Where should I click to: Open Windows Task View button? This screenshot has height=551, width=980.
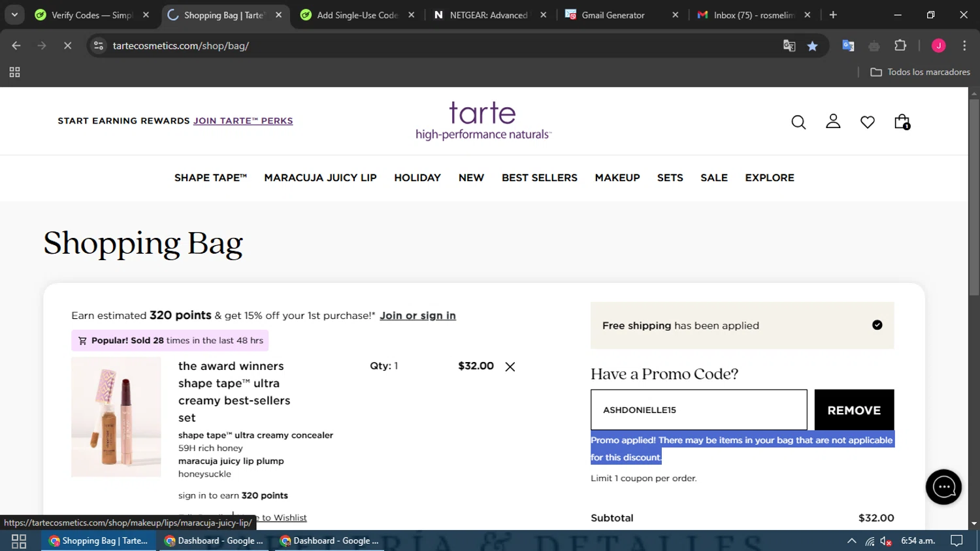[x=19, y=541]
